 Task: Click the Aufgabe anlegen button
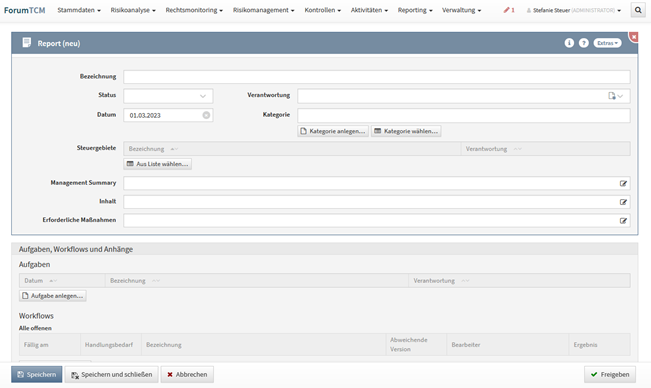coord(53,295)
